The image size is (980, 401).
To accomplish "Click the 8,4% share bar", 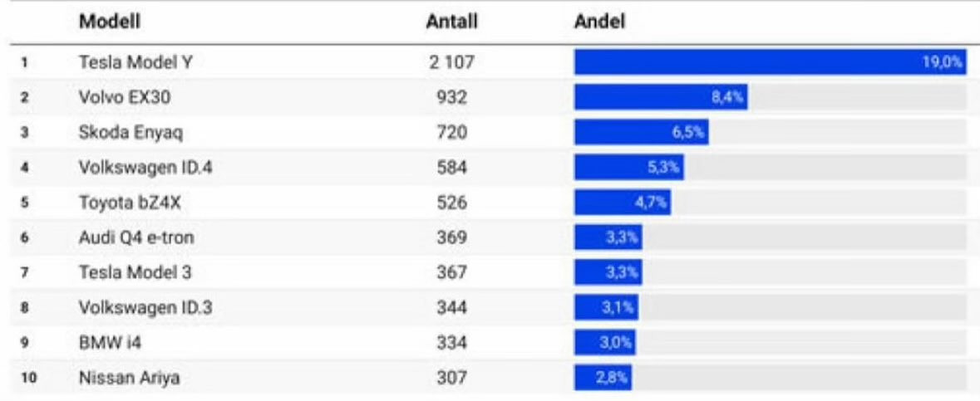I will tap(662, 97).
